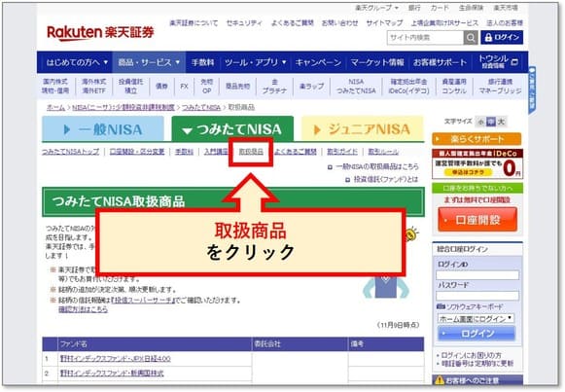The height and width of the screenshot is (392, 565).
Task: Select 金 プラチナ submenu item
Action: (274, 87)
